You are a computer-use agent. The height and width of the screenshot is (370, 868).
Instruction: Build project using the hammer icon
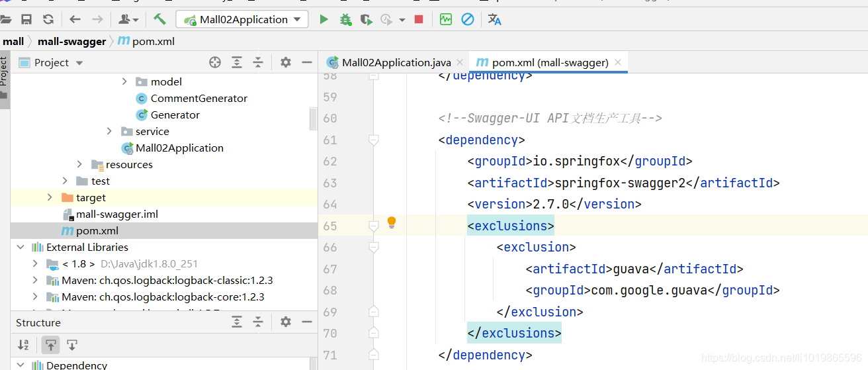pos(159,19)
